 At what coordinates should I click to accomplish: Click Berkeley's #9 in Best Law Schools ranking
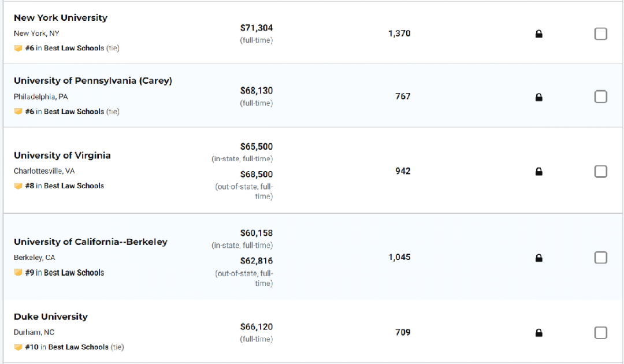click(x=64, y=273)
